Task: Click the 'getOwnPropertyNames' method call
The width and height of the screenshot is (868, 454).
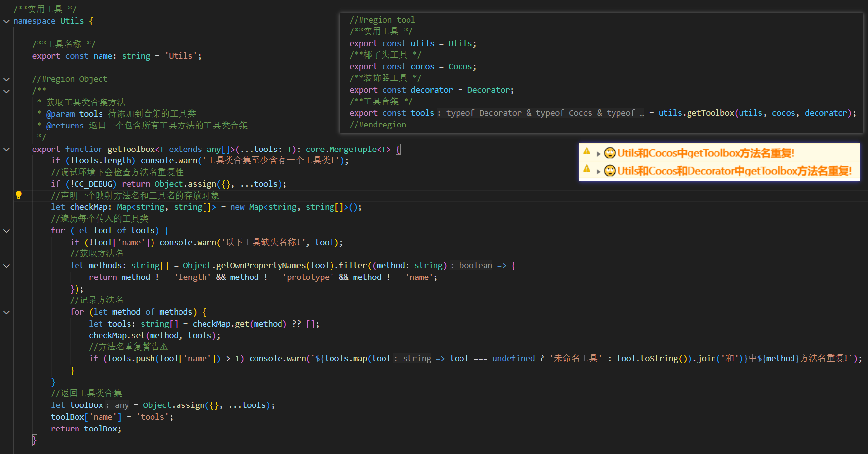Action: [261, 266]
